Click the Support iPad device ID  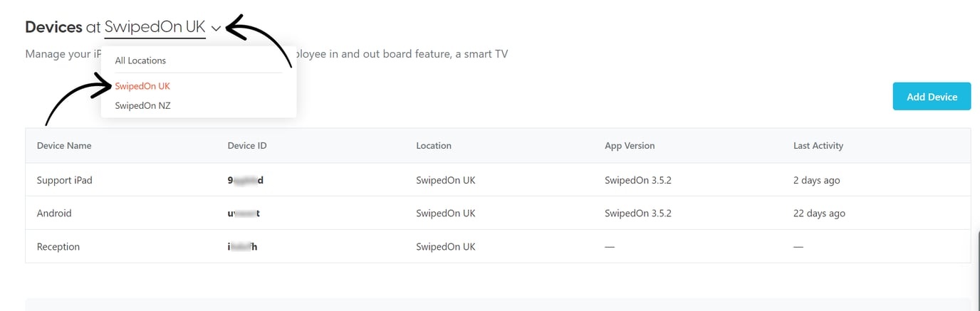pyautogui.click(x=246, y=180)
